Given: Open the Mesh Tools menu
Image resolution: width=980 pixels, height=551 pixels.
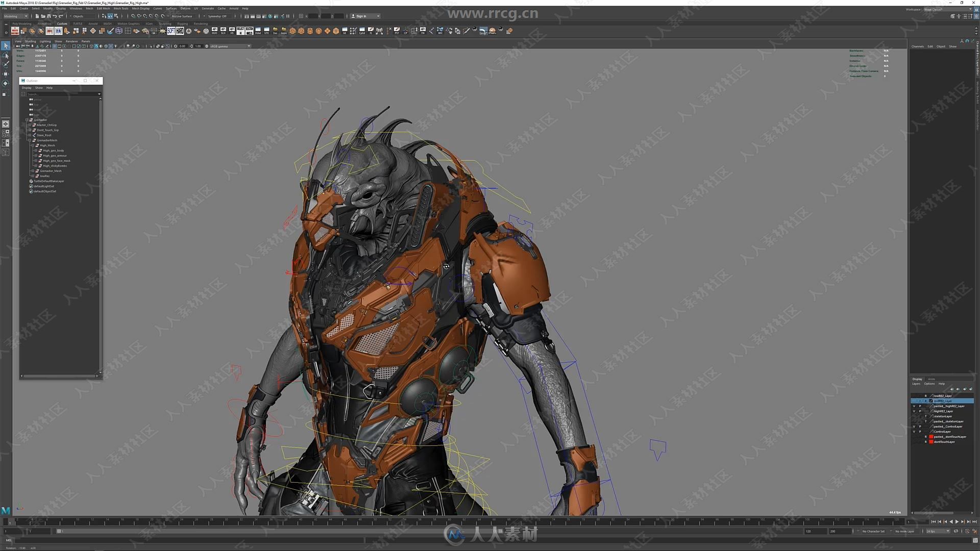Looking at the screenshot, I should coord(121,9).
